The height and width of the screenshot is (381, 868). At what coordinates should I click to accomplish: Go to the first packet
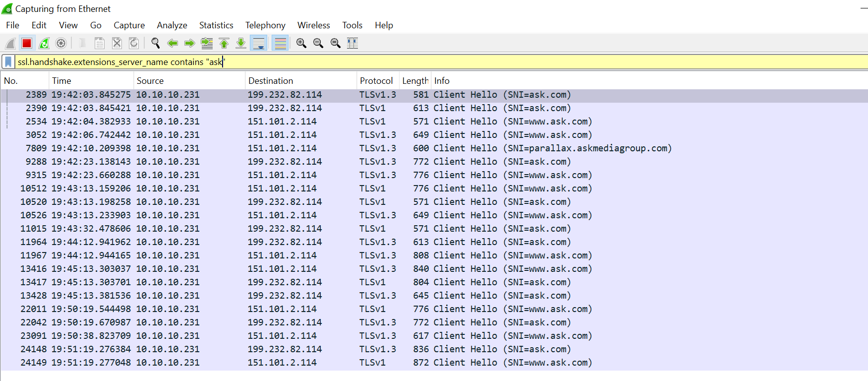point(224,44)
